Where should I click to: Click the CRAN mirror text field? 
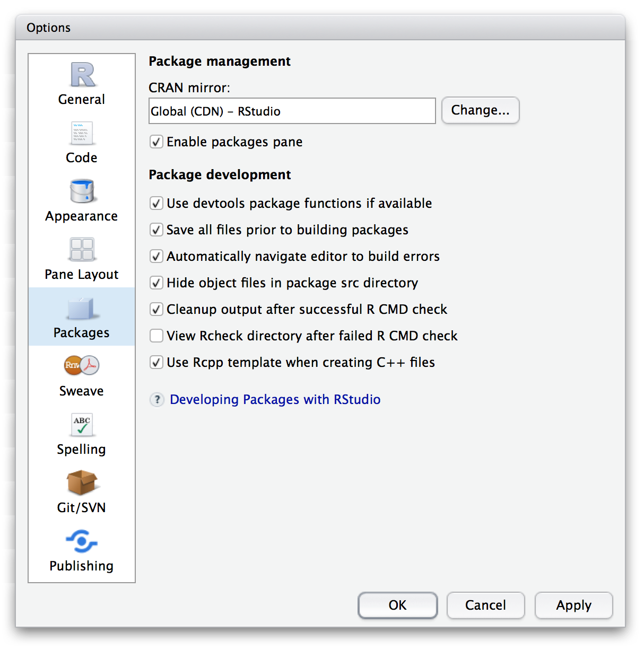(292, 111)
